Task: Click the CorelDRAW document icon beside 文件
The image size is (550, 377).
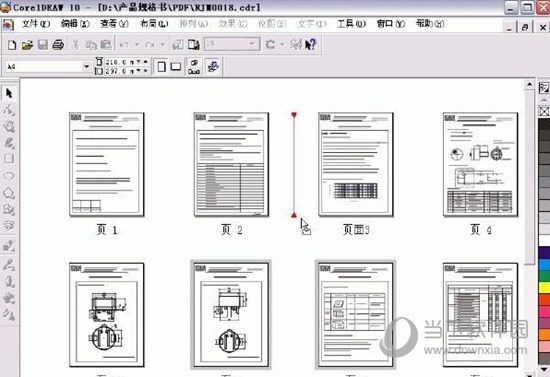Action: [8, 25]
